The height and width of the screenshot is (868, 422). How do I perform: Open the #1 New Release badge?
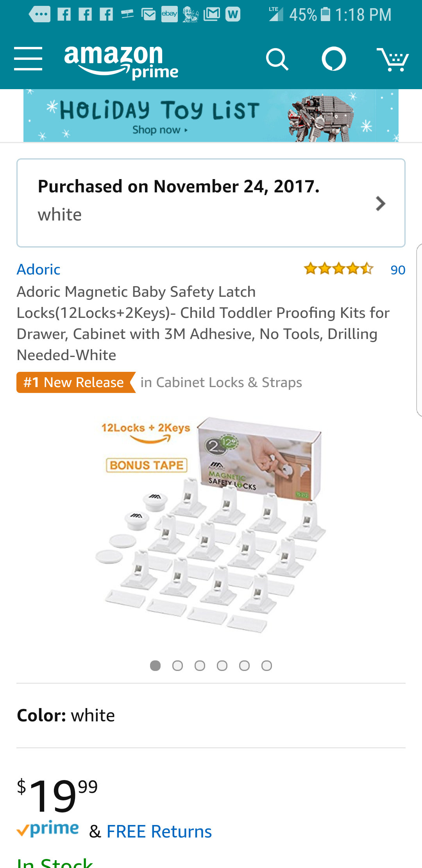[x=76, y=382]
